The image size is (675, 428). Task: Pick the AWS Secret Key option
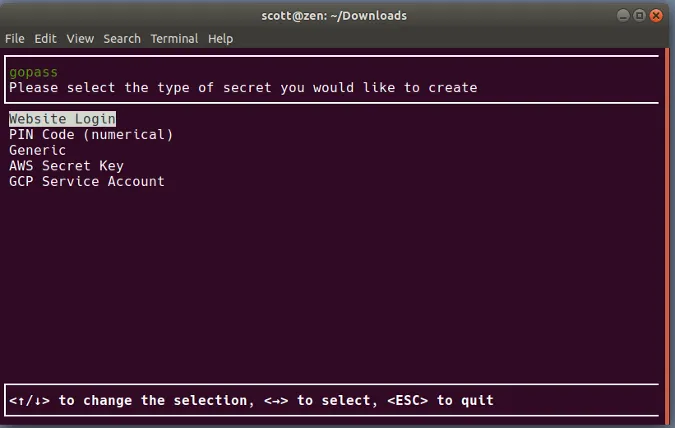(x=66, y=166)
